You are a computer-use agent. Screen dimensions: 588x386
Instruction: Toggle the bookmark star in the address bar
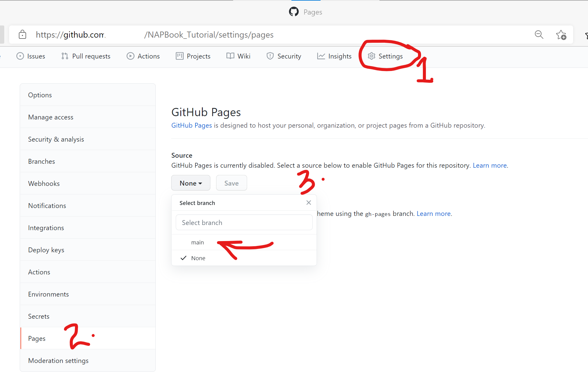[561, 35]
